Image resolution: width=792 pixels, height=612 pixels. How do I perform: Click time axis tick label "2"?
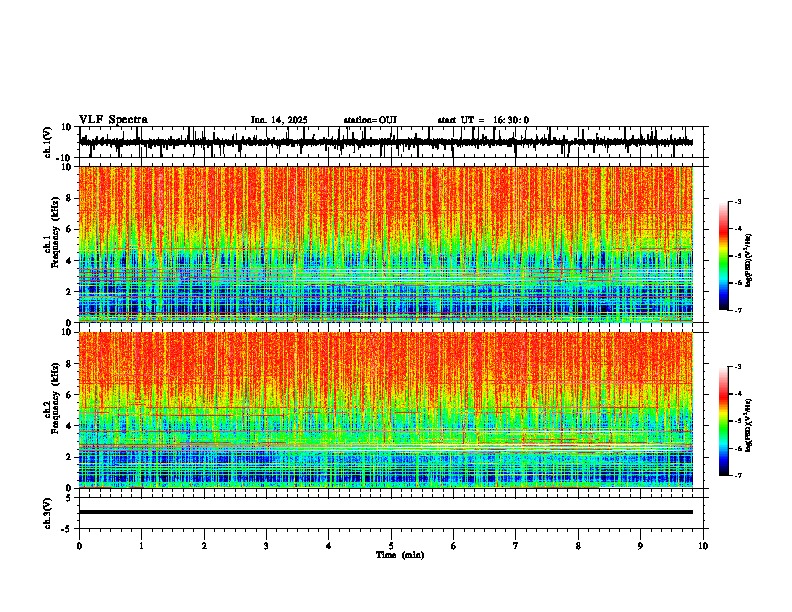(x=204, y=546)
